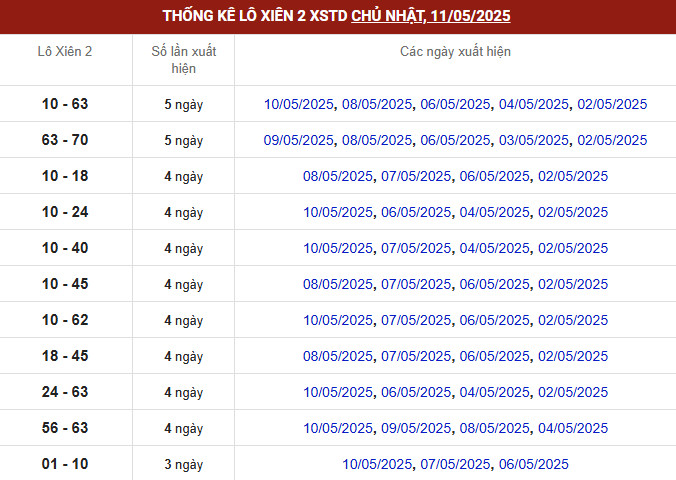Click 4 ngày in the 56 - 63 row
The height and width of the screenshot is (480, 676).
(184, 429)
